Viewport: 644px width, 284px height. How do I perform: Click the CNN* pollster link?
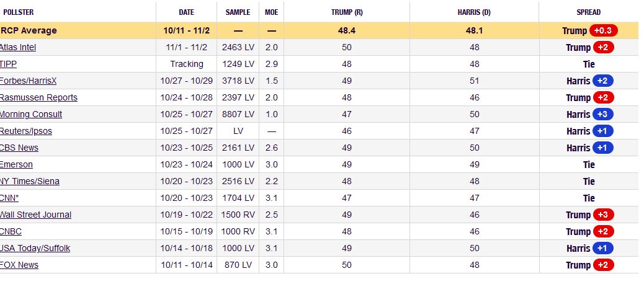(9, 198)
